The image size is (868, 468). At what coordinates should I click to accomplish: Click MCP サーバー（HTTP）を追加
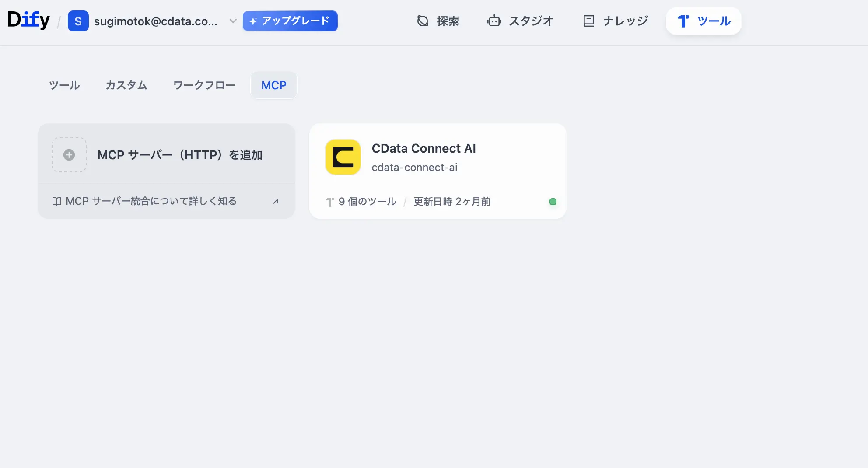pos(180,155)
